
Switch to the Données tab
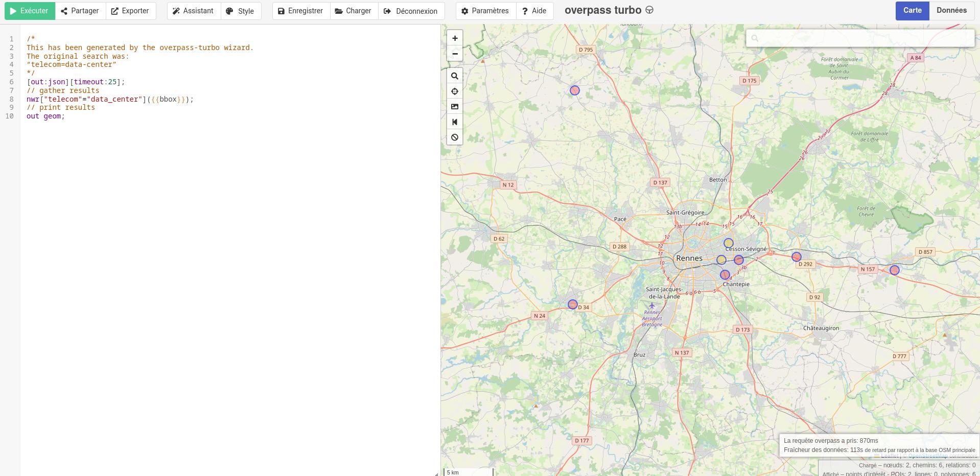(951, 11)
